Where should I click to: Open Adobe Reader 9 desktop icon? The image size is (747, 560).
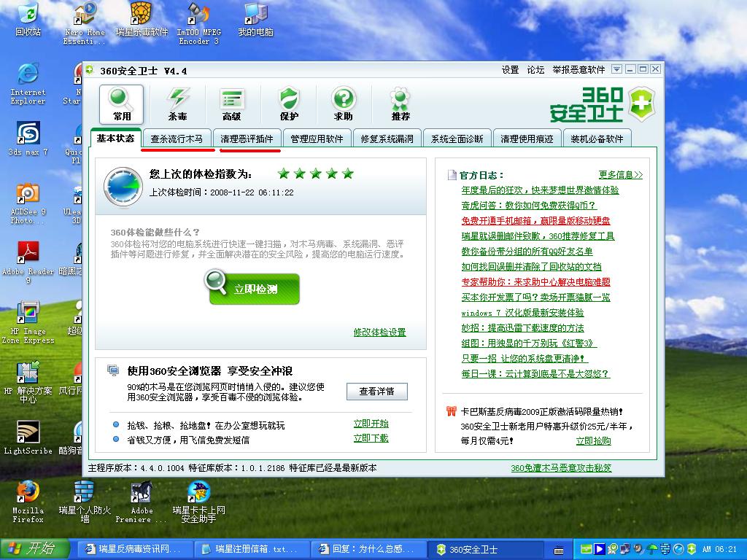point(28,262)
